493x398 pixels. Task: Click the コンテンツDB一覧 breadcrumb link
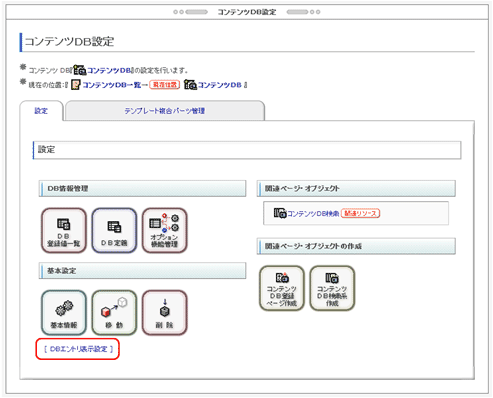click(x=112, y=85)
